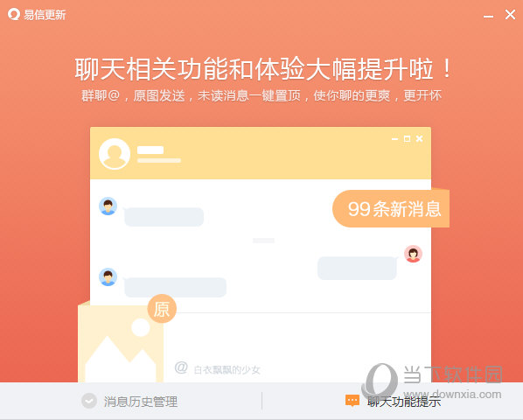Click the 白衣飘飘的少女 mention text
523x420 pixels.
pyautogui.click(x=227, y=370)
